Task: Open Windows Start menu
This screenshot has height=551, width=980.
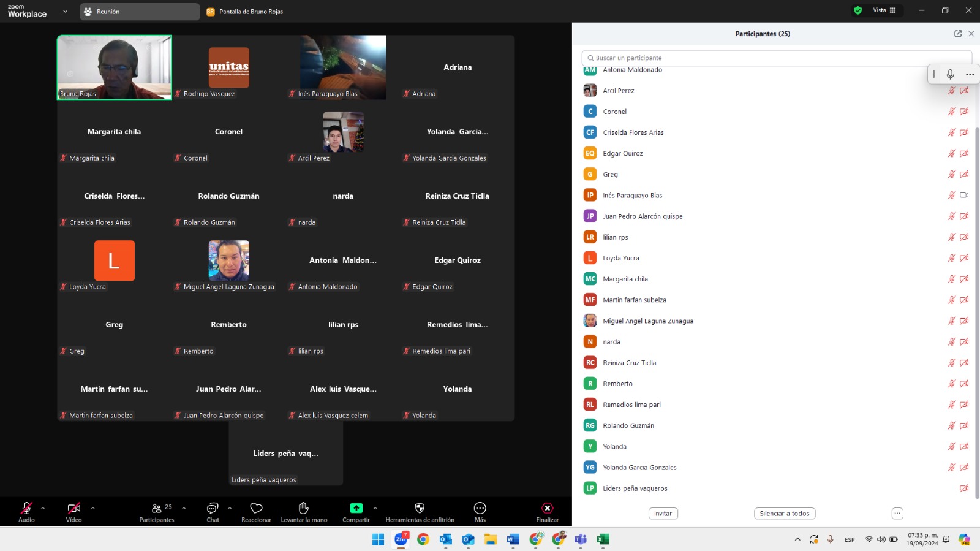Action: point(378,539)
